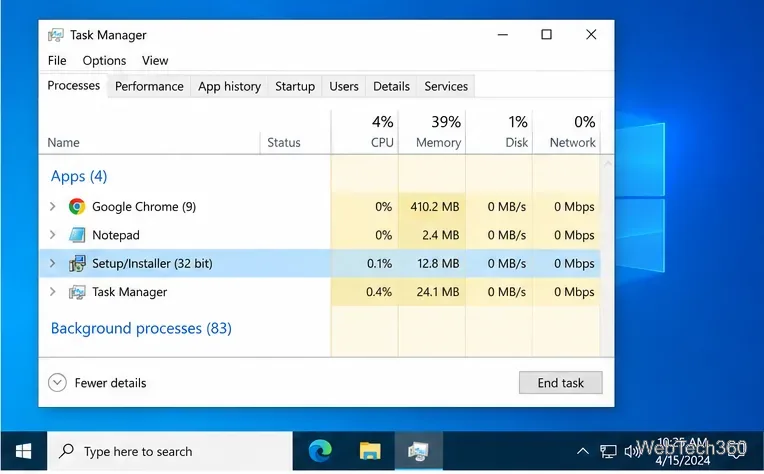
Task: Click the 0.1% CPU value
Action: tap(379, 264)
